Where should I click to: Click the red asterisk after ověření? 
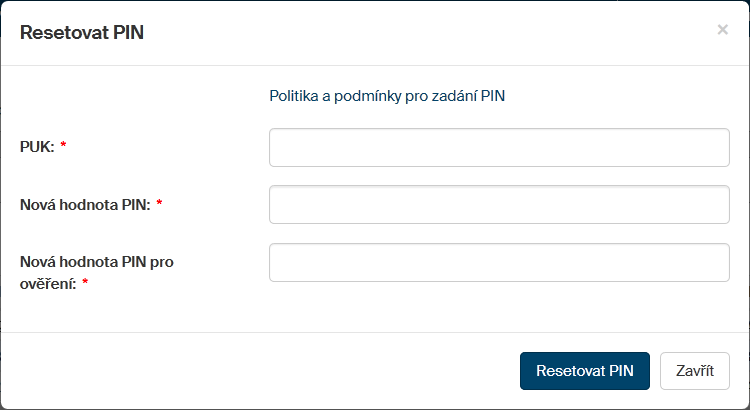pyautogui.click(x=85, y=284)
